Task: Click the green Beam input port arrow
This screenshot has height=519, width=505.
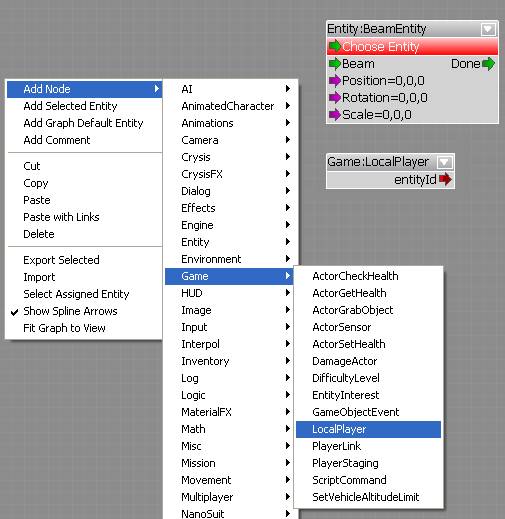Action: (x=335, y=64)
